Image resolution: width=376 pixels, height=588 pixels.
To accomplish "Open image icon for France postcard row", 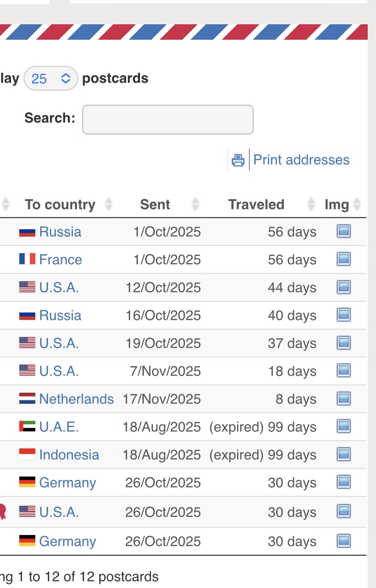I will click(343, 259).
